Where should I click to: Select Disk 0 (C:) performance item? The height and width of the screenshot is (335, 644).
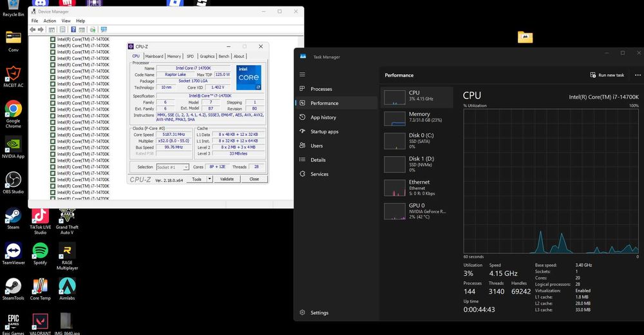[417, 140]
